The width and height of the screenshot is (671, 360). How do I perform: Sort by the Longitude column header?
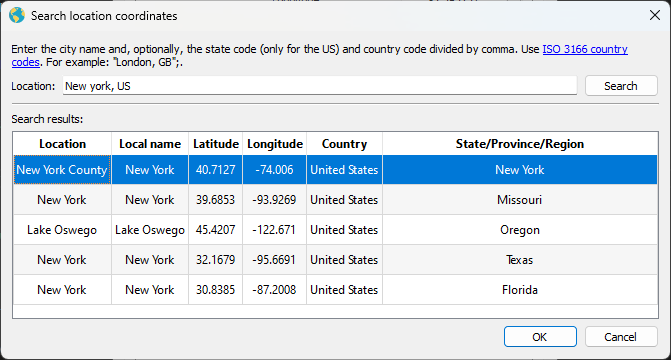pyautogui.click(x=275, y=144)
